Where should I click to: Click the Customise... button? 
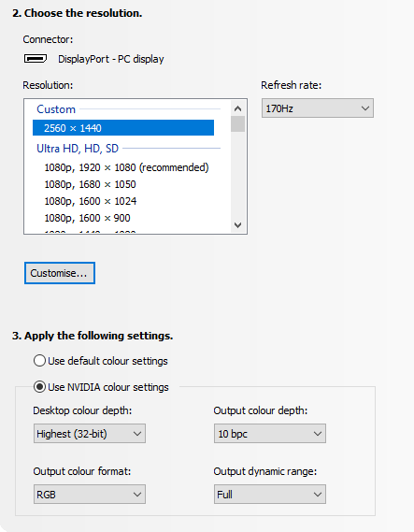tap(60, 273)
